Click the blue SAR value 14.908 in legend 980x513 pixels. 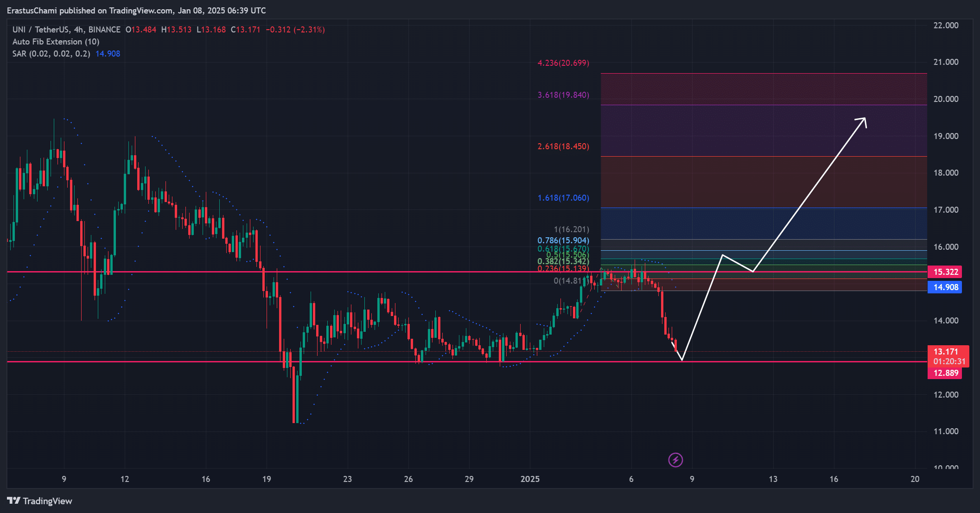tap(108, 54)
